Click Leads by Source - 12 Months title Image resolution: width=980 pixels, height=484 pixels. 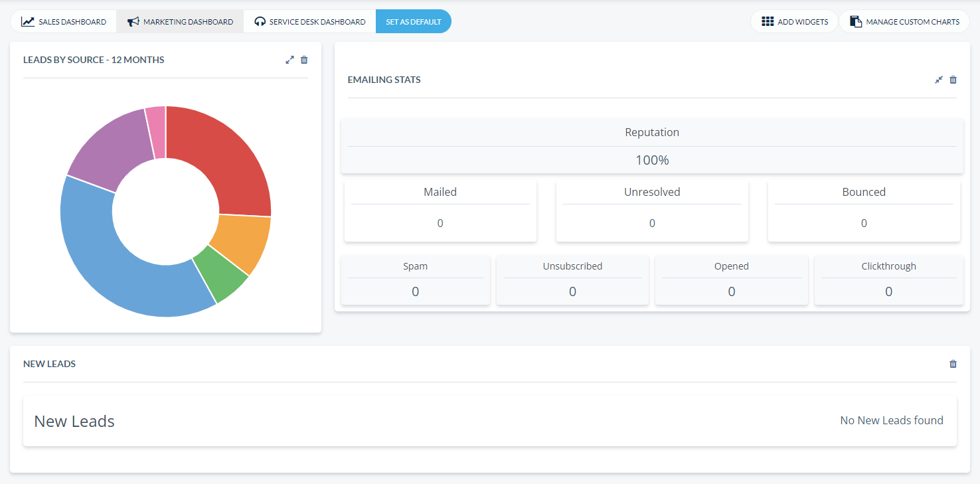[x=94, y=60]
